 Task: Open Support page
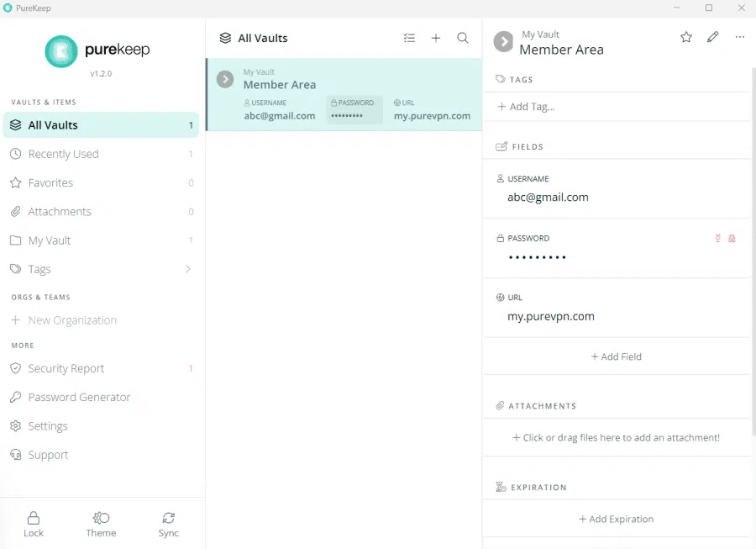(101, 455)
